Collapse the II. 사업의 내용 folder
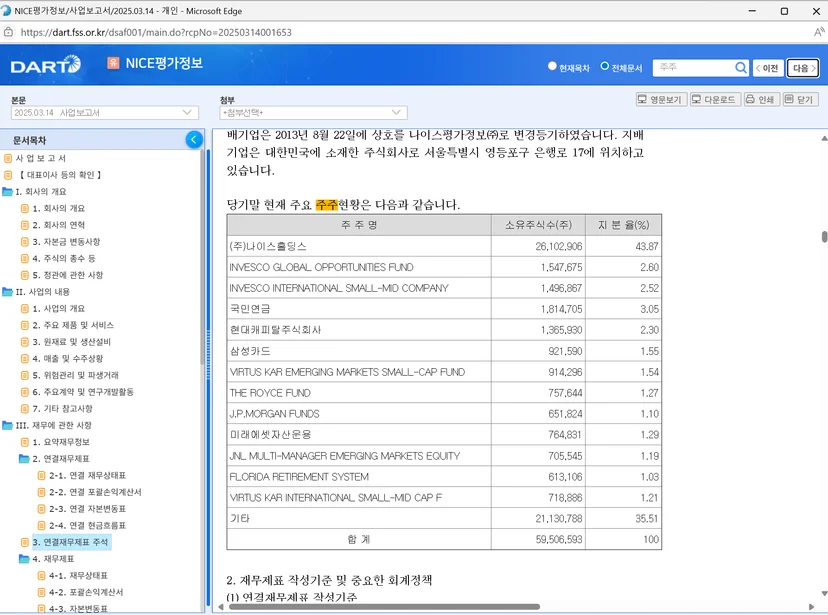The height and width of the screenshot is (615, 828). pos(7,292)
